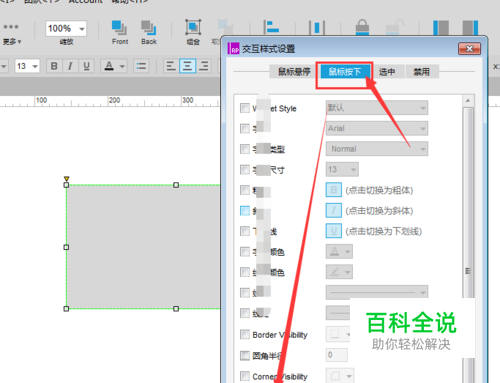The width and height of the screenshot is (500, 383).
Task: Enable the Border Visibility checkbox
Action: [x=245, y=334]
